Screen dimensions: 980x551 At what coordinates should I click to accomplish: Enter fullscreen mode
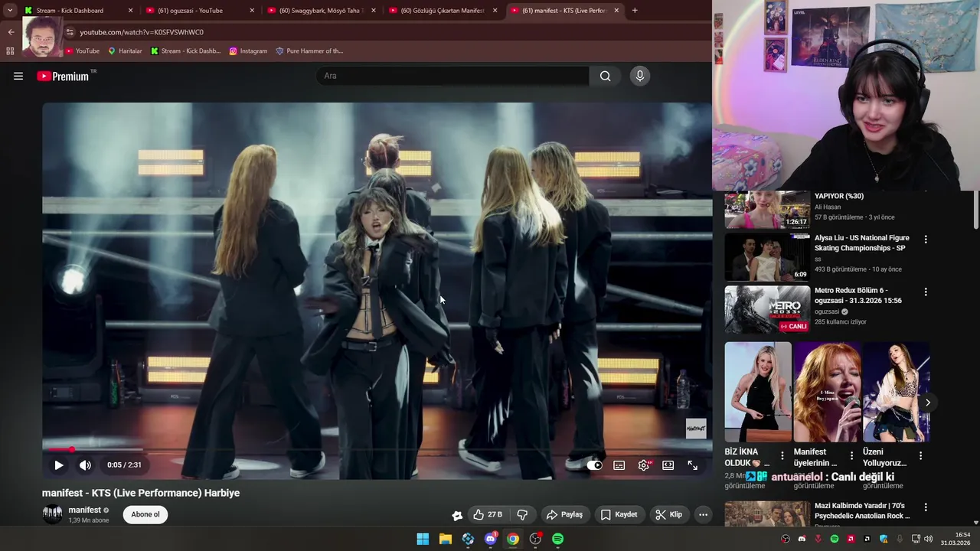pos(692,465)
